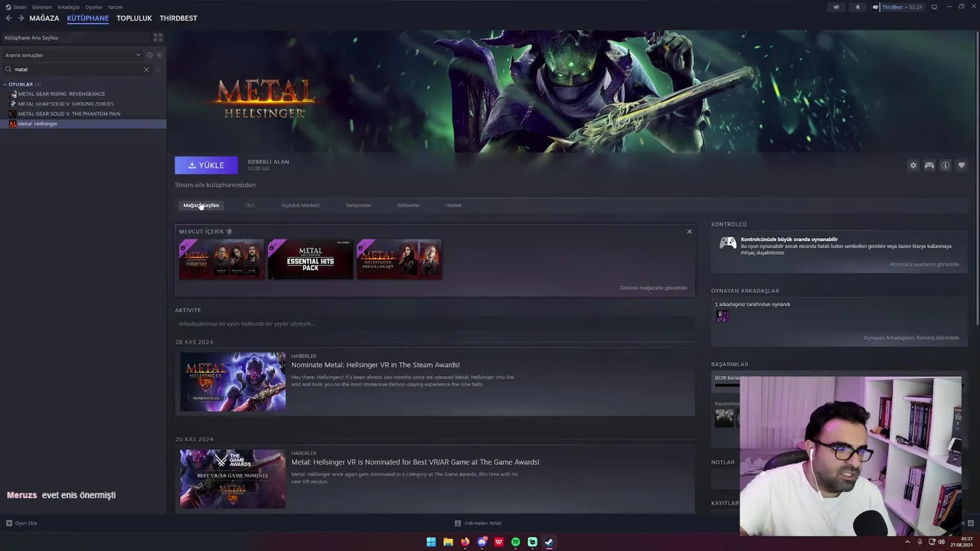Open the library grid view icon

tap(158, 37)
